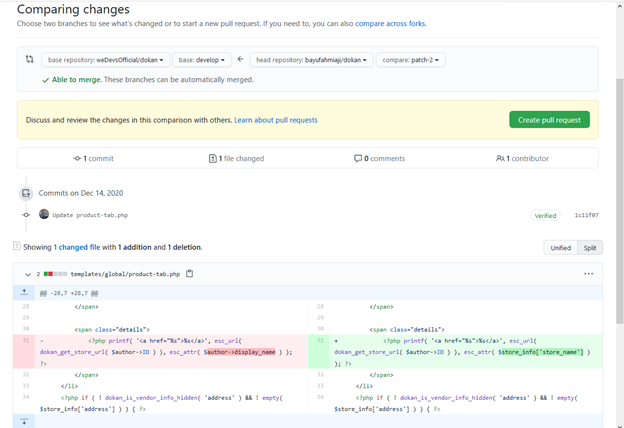Open commit hash 1c11f07
The width and height of the screenshot is (624, 428).
tap(586, 215)
